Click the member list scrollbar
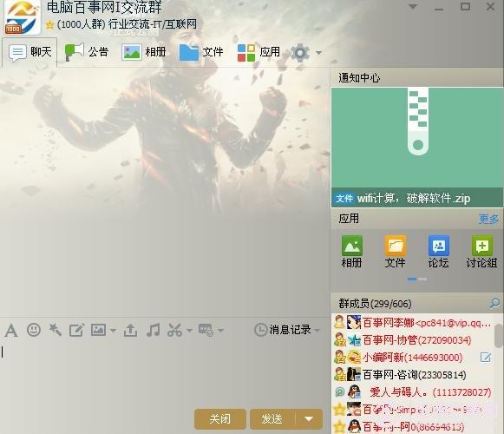The height and width of the screenshot is (434, 504). (499, 336)
